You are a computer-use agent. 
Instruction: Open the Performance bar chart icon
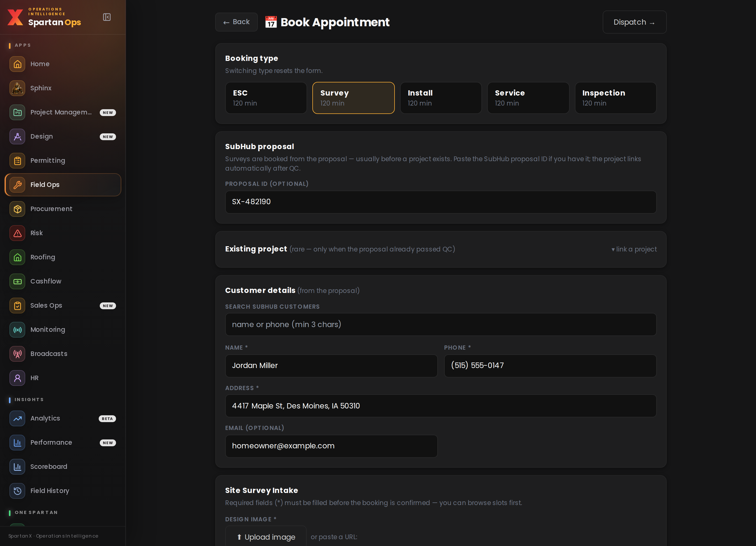pyautogui.click(x=17, y=443)
